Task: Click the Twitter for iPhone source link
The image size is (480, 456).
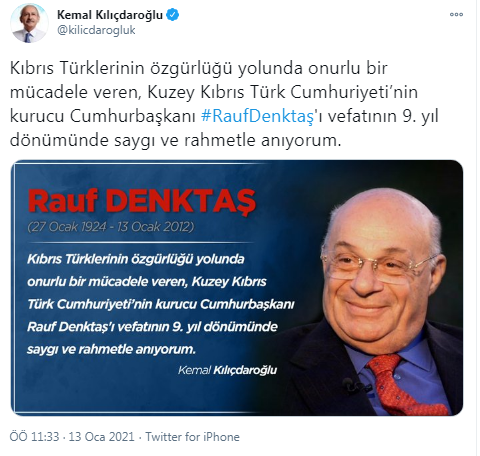Action: click(x=193, y=437)
